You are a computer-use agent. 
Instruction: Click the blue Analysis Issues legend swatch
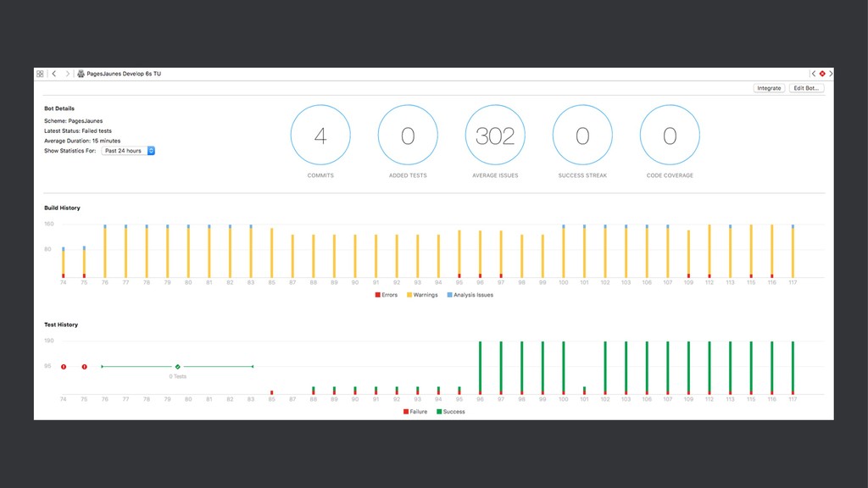[x=449, y=295]
